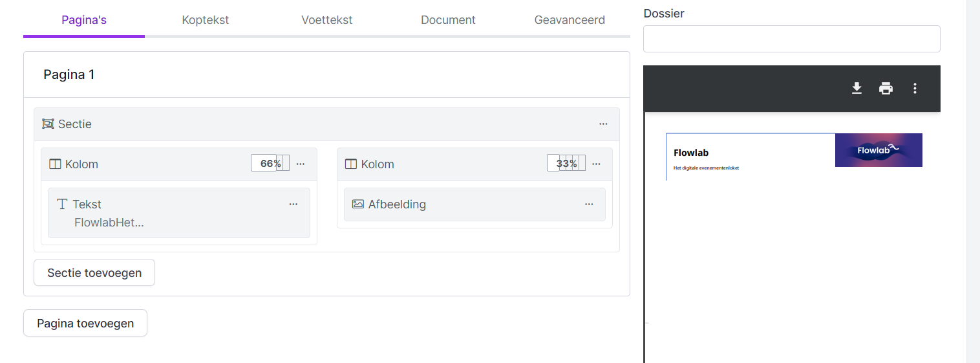Focus the Dossier input field
The width and height of the screenshot is (980, 363).
coord(791,39)
